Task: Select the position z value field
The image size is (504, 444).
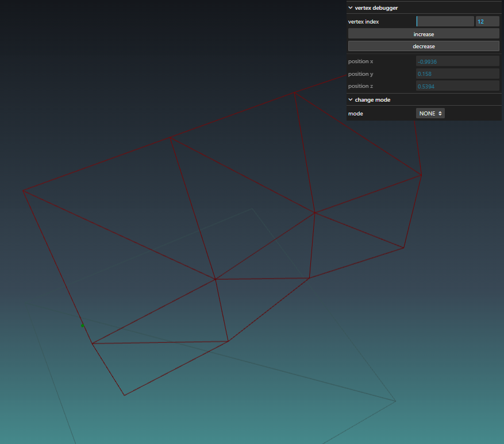Action: pos(457,86)
